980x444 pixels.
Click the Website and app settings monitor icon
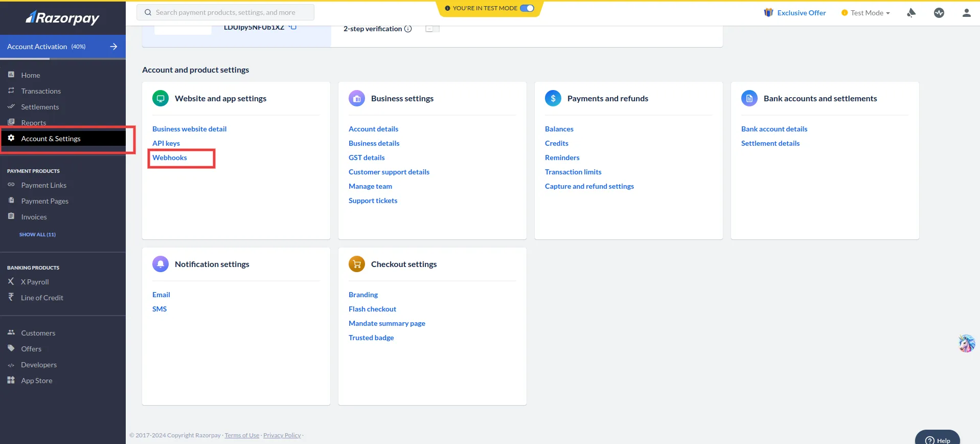pyautogui.click(x=161, y=98)
